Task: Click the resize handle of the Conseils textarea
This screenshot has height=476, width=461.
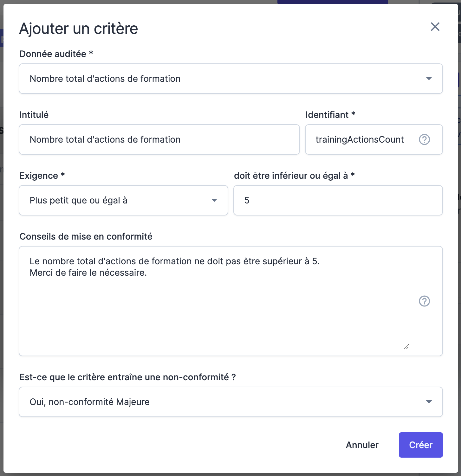Action: [406, 347]
